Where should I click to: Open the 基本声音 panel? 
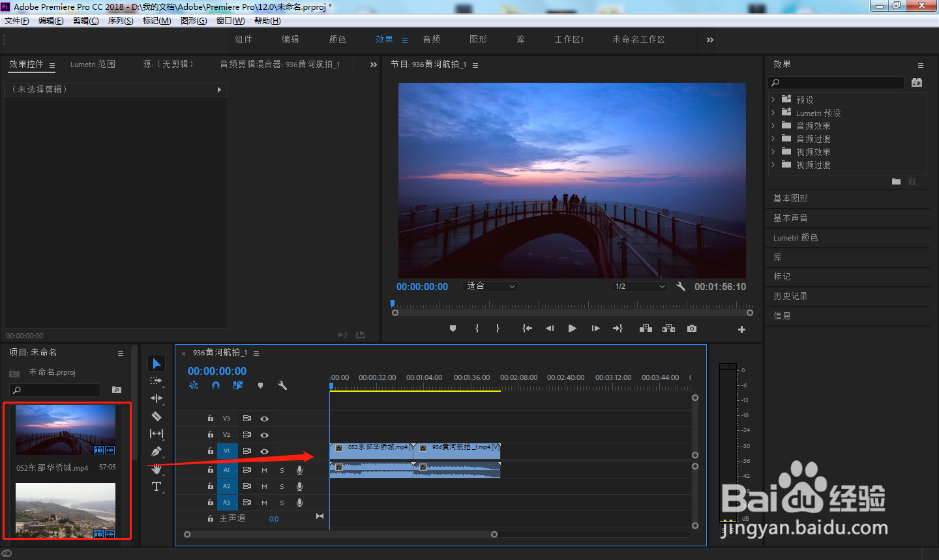pyautogui.click(x=790, y=218)
